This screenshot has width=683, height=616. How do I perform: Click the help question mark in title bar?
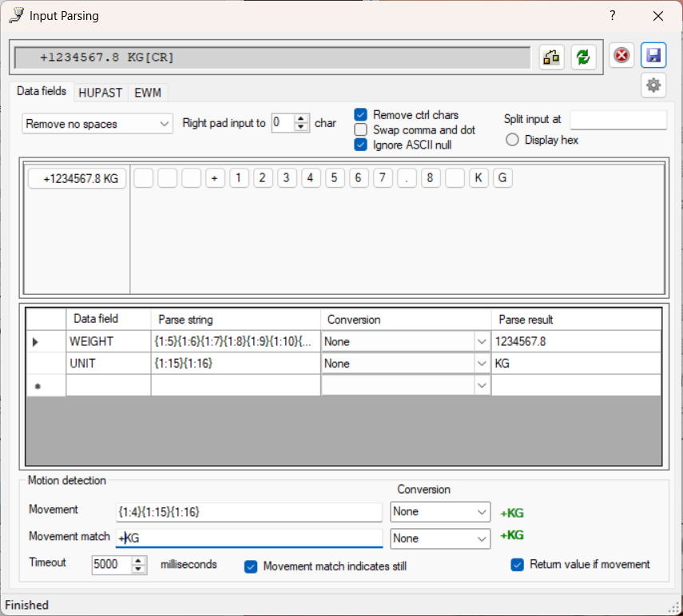tap(613, 16)
